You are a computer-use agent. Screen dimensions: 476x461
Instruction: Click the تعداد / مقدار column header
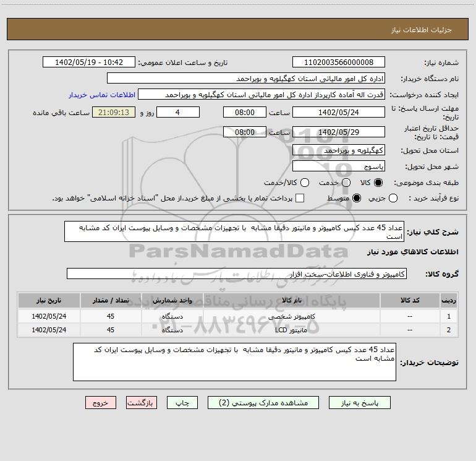coord(111,300)
